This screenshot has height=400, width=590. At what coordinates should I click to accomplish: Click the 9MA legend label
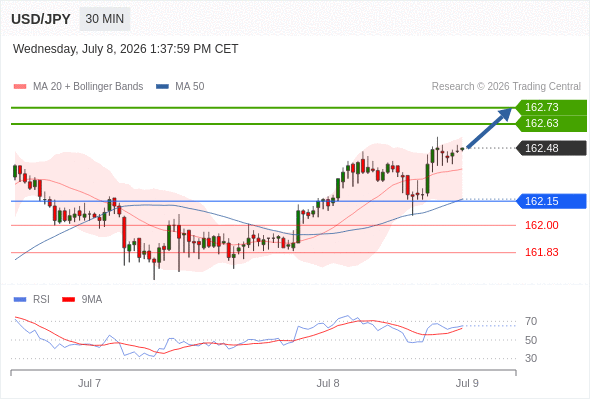[92, 300]
